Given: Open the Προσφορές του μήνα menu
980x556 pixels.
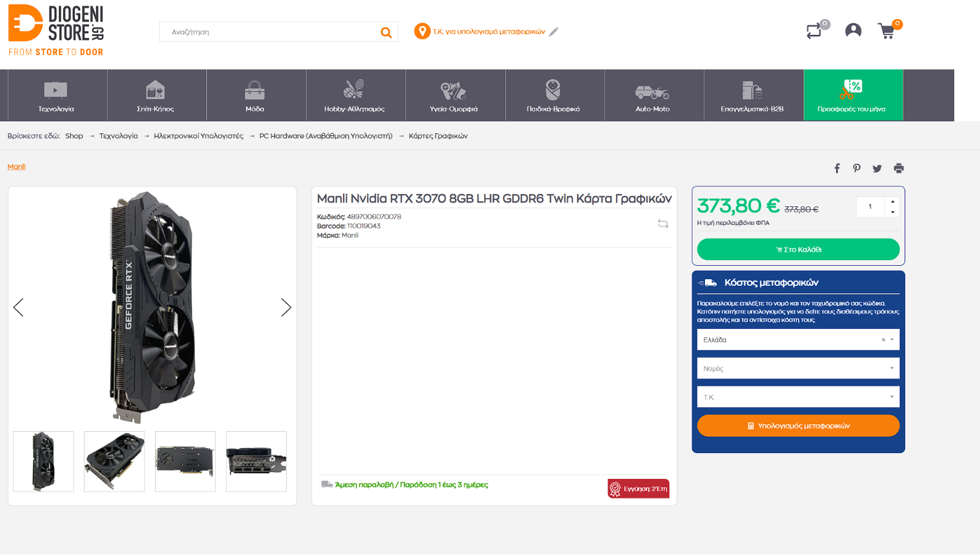Looking at the screenshot, I should tap(852, 96).
